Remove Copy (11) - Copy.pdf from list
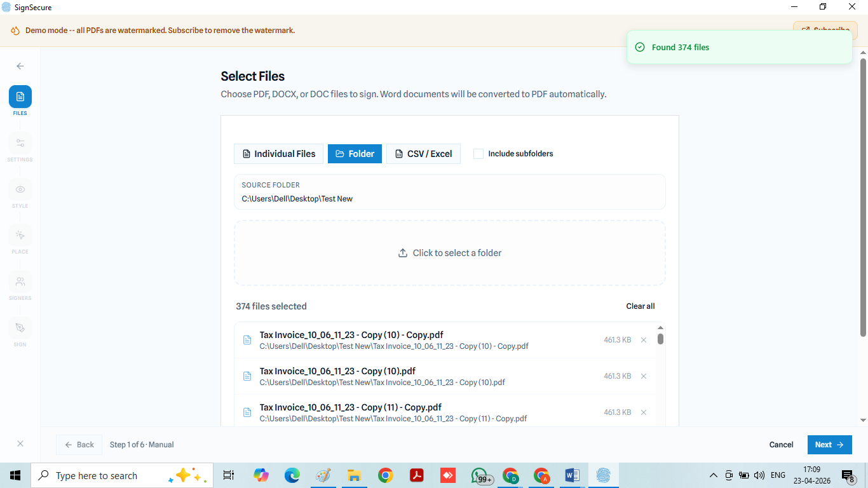 click(643, 412)
